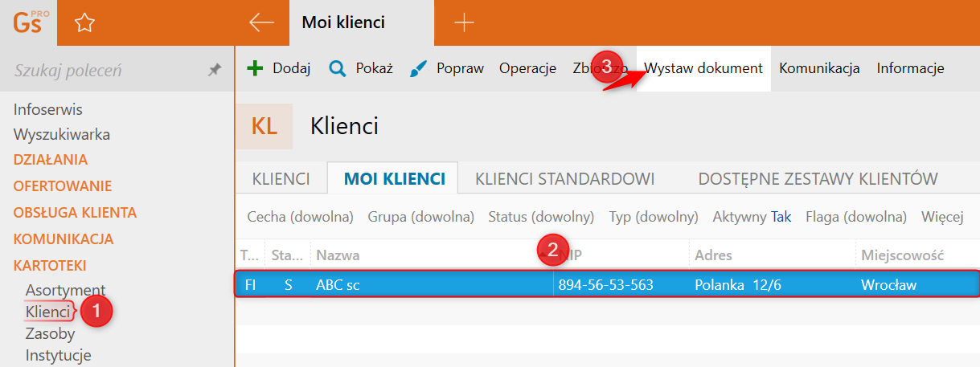
Task: Open the Operacje menu
Action: pos(527,68)
